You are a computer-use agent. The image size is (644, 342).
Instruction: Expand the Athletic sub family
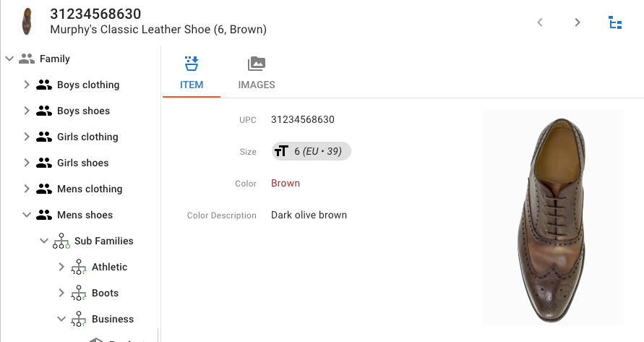coord(61,267)
